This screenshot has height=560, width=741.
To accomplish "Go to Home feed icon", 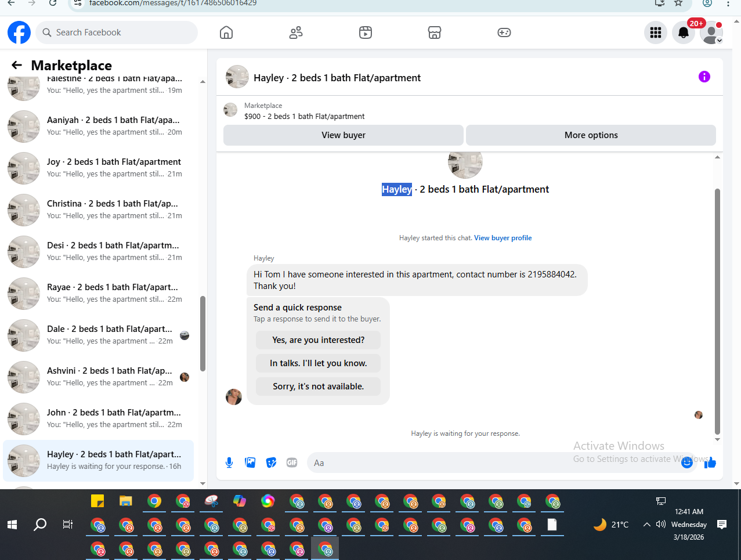I will (x=226, y=32).
